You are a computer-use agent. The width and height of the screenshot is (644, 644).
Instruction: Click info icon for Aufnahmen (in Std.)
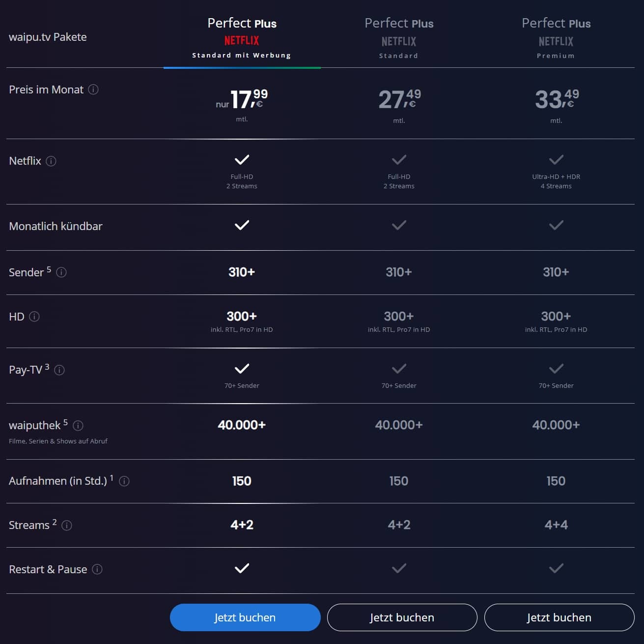pyautogui.click(x=124, y=481)
